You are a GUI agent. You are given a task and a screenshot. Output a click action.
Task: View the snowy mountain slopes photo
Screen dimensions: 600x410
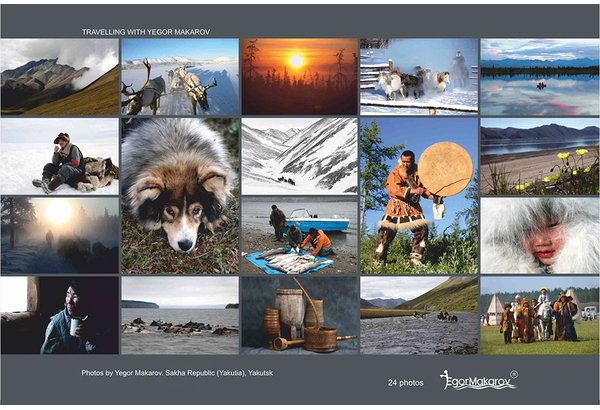(x=299, y=156)
